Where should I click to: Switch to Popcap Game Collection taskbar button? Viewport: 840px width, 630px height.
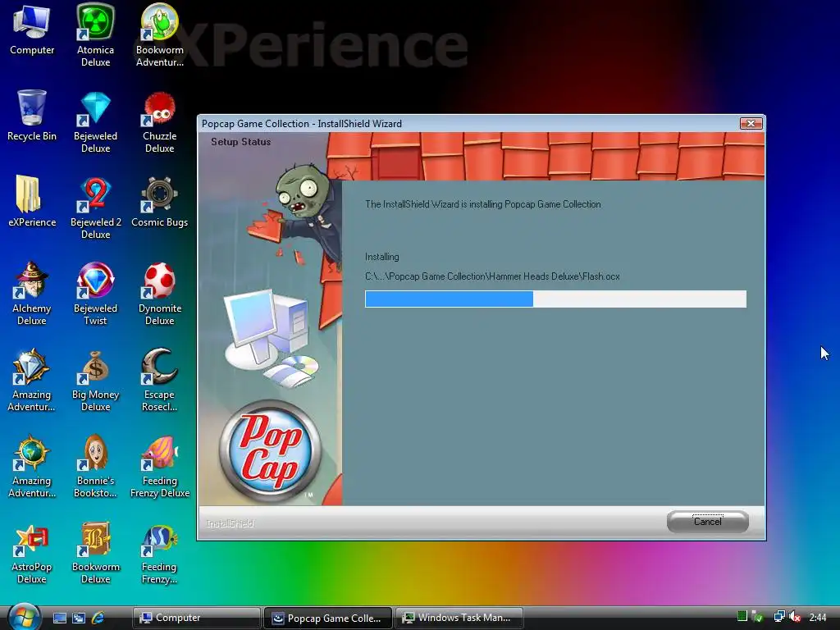tap(328, 618)
